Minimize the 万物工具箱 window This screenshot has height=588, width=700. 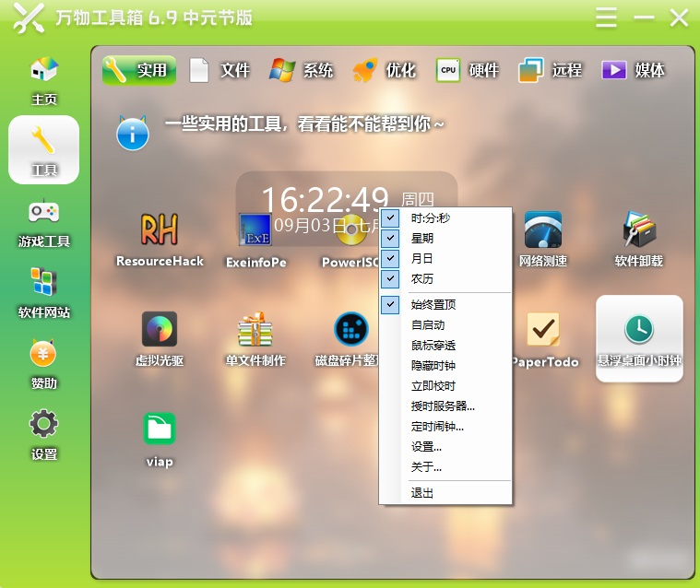point(644,18)
